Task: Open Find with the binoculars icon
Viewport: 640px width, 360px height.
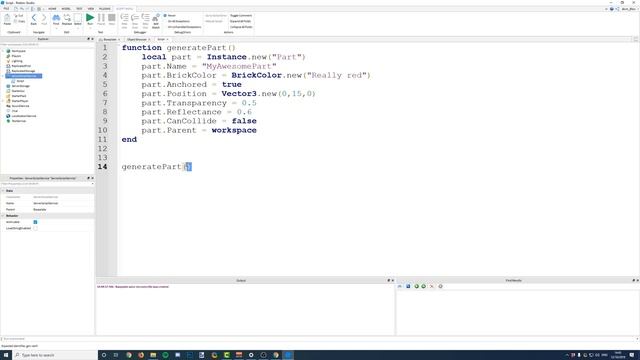Action: [56, 19]
